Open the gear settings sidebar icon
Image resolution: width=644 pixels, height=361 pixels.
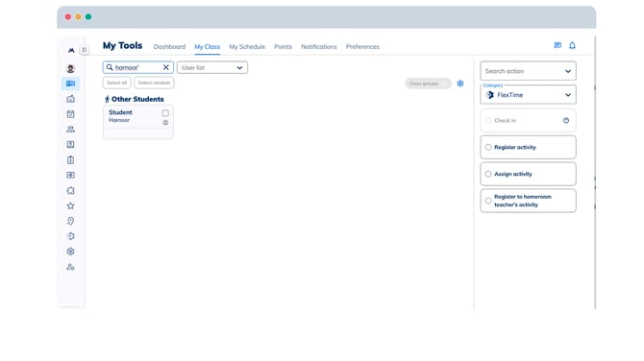click(70, 252)
